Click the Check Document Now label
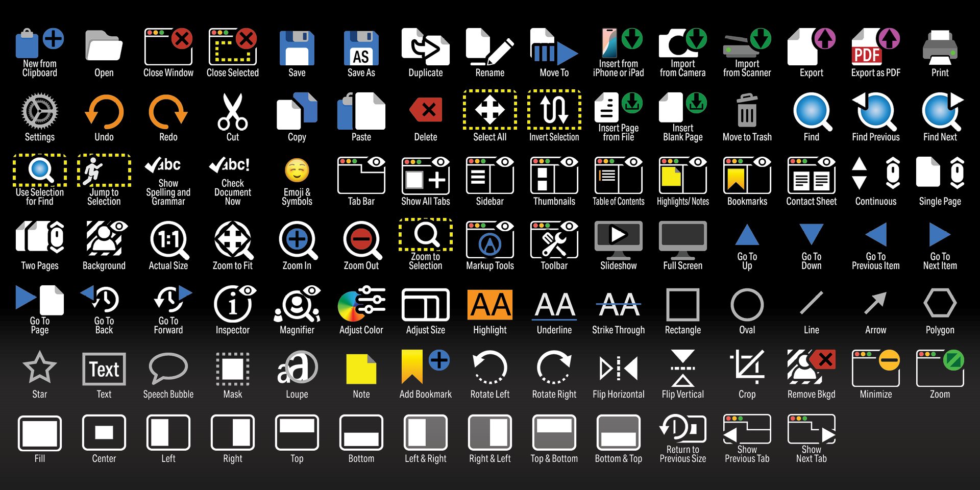Viewport: 980px width, 490px height. (233, 192)
